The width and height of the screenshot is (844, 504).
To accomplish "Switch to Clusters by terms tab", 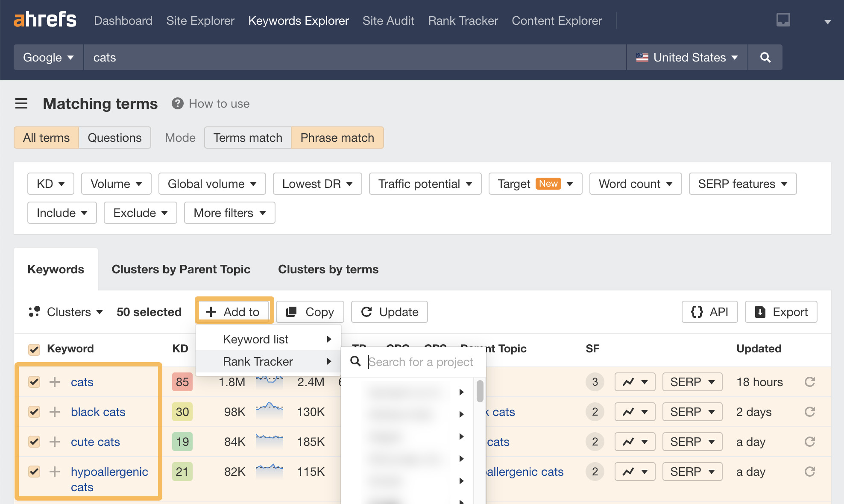I will point(328,269).
